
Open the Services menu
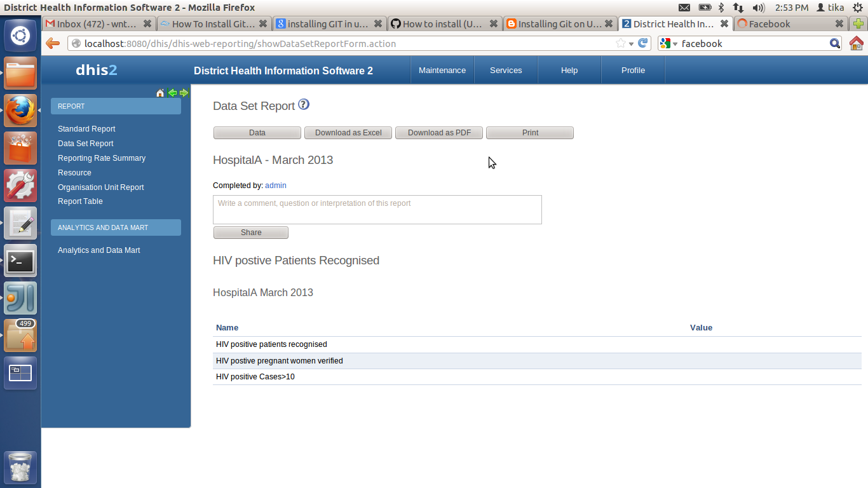tap(506, 70)
